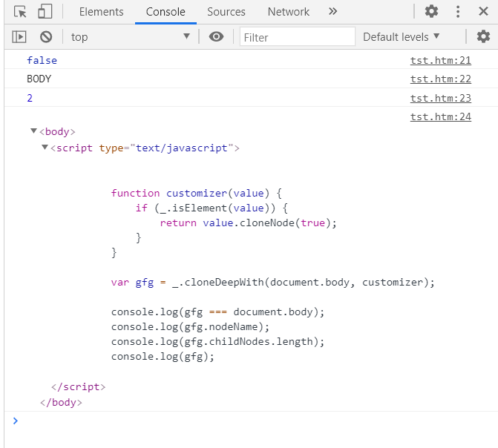Open the JavaScript context dropdown 'top'
The width and height of the screenshot is (498, 448).
(x=130, y=37)
